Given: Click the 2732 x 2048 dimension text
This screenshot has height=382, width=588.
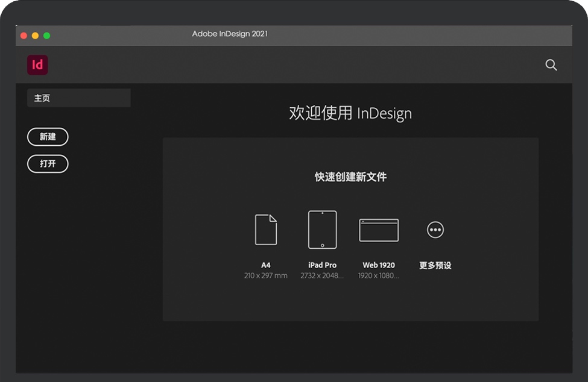Looking at the screenshot, I should click(x=322, y=276).
